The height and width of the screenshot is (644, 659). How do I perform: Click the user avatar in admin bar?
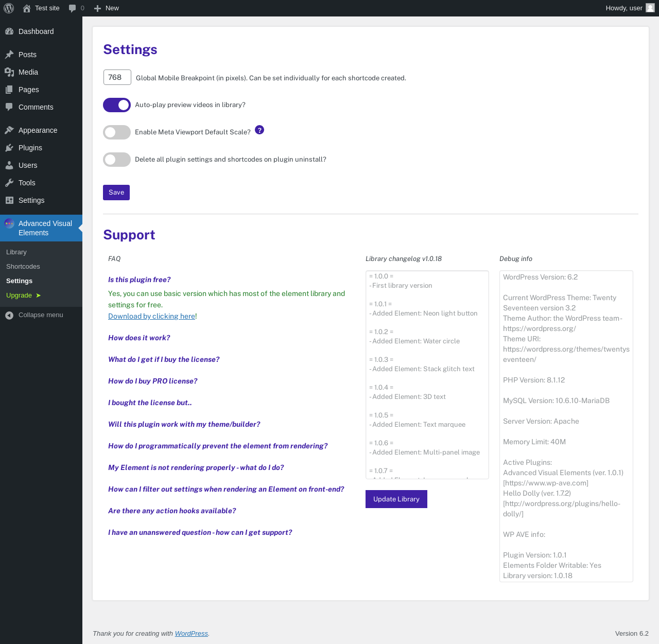tap(650, 8)
